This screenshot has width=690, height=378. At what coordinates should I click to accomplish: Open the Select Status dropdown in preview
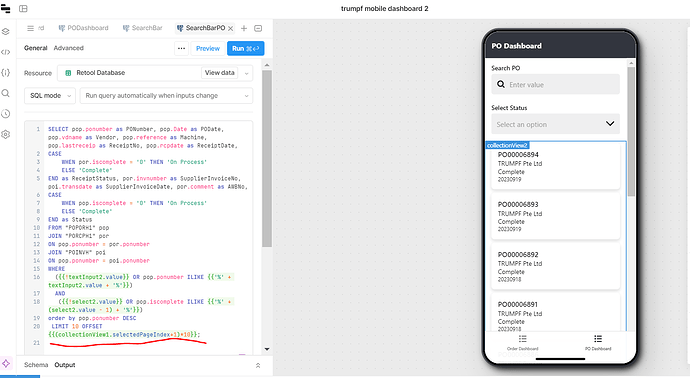tap(555, 124)
